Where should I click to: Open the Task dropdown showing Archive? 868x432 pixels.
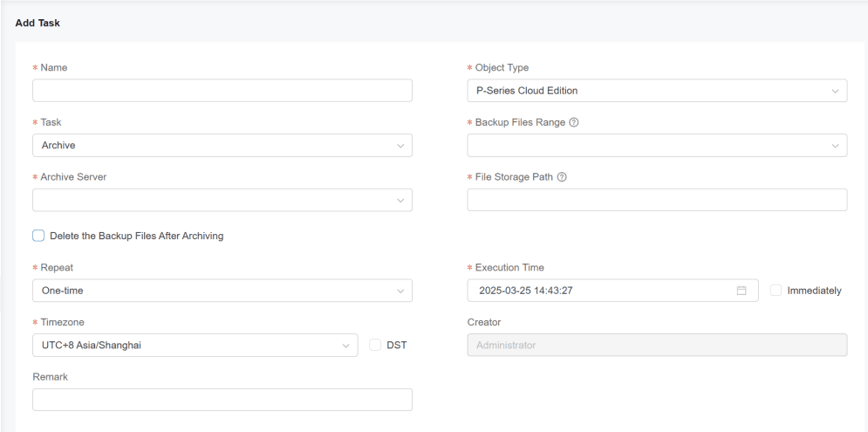222,145
